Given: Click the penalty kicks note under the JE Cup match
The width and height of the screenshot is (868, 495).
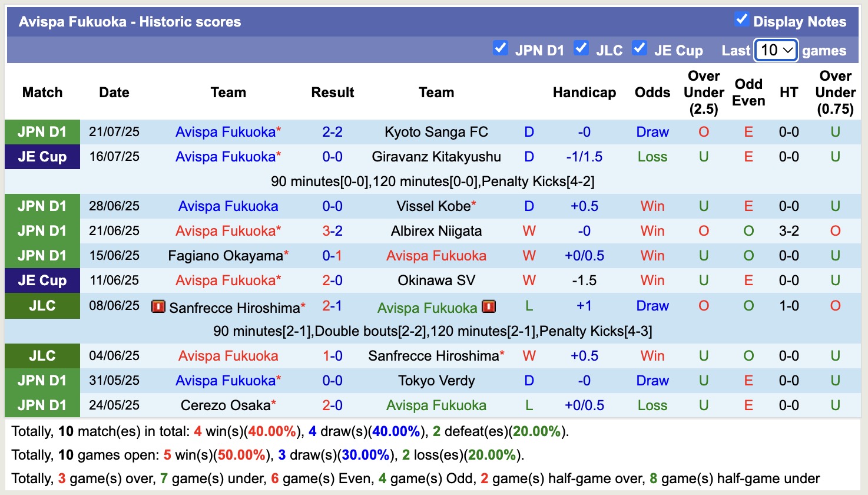Looking at the screenshot, I should [x=434, y=181].
